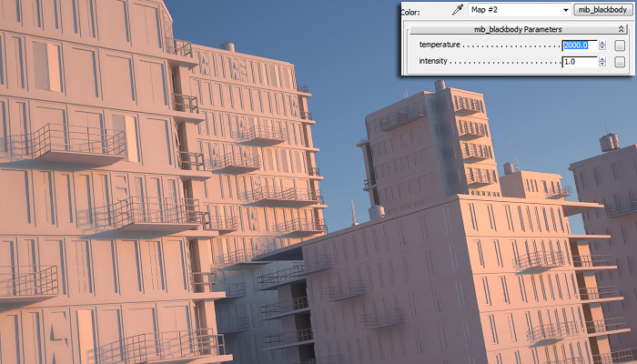Increase intensity with spinner up arrow

point(602,58)
